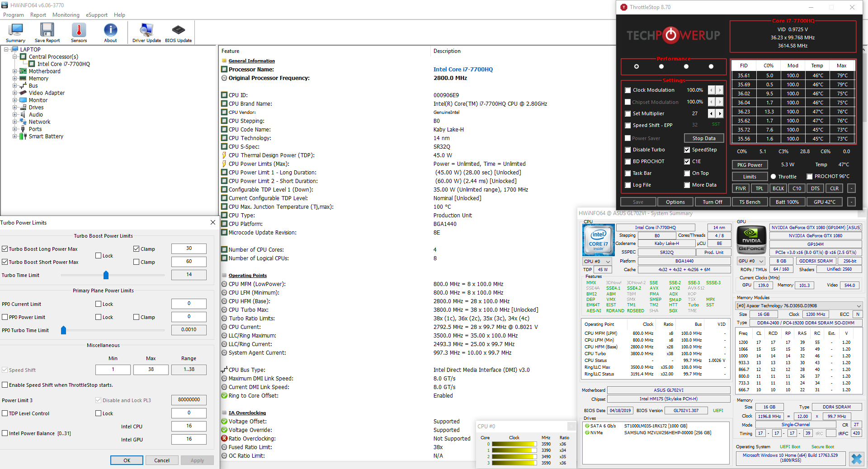Viewport: 868px width, 469px height.
Task: Toggle Turbo Boost Long Power Max checkbox
Action: coord(5,249)
